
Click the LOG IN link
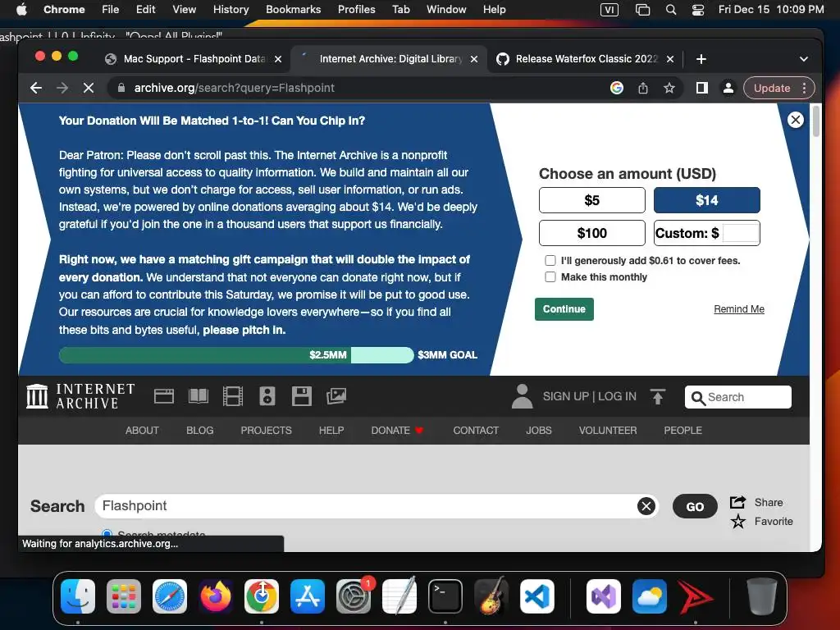pyautogui.click(x=617, y=396)
